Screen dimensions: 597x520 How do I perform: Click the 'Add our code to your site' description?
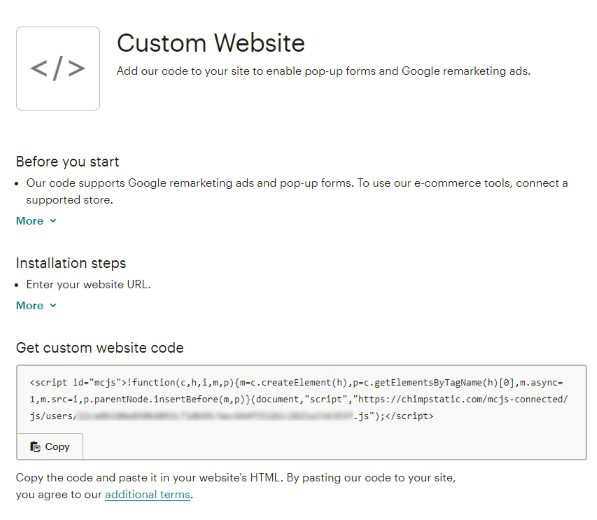(x=323, y=71)
